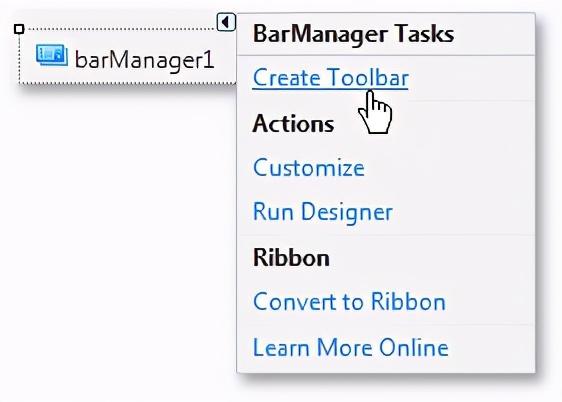
Task: Click the empty designer area below barManager1
Action: [118, 233]
